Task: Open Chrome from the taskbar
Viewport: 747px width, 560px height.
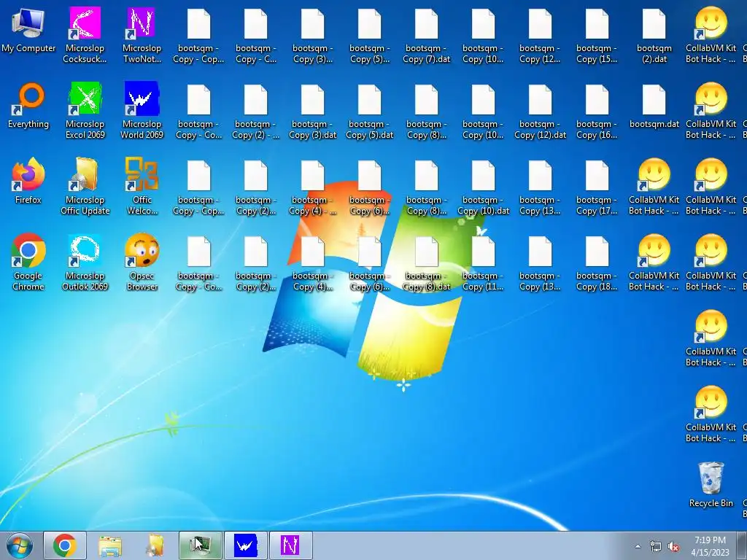Action: click(x=65, y=545)
